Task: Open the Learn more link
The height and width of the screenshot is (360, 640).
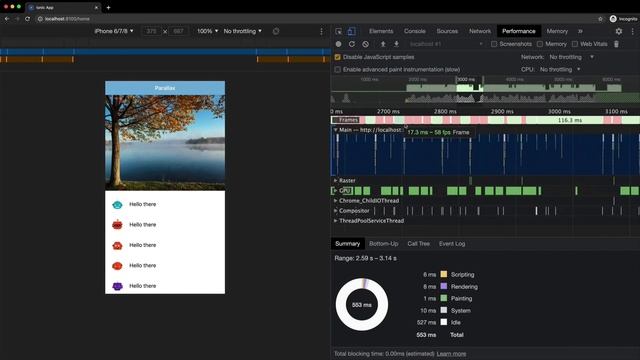Action: pyautogui.click(x=451, y=354)
